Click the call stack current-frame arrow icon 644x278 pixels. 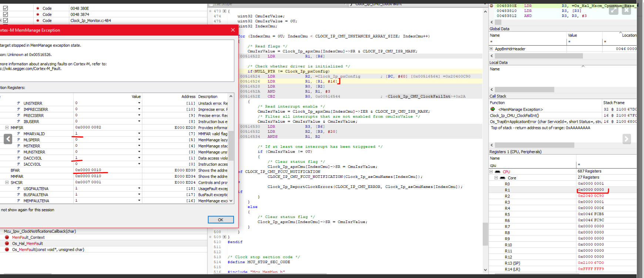[493, 109]
